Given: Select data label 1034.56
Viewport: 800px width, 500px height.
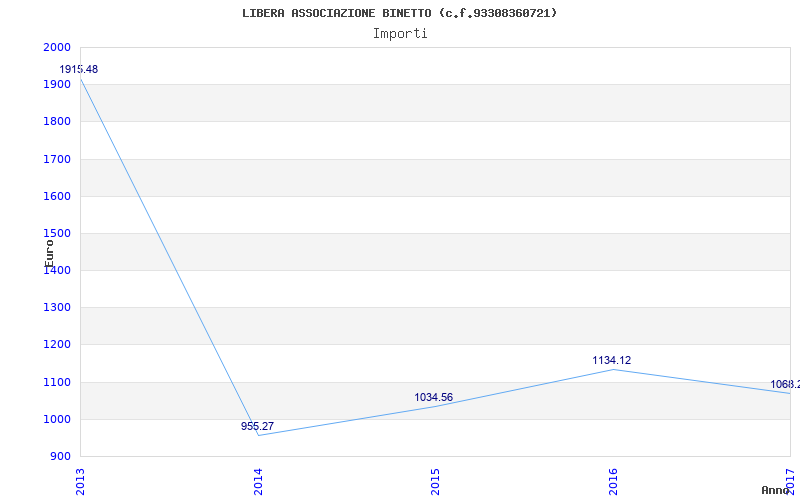Looking at the screenshot, I should (433, 397).
